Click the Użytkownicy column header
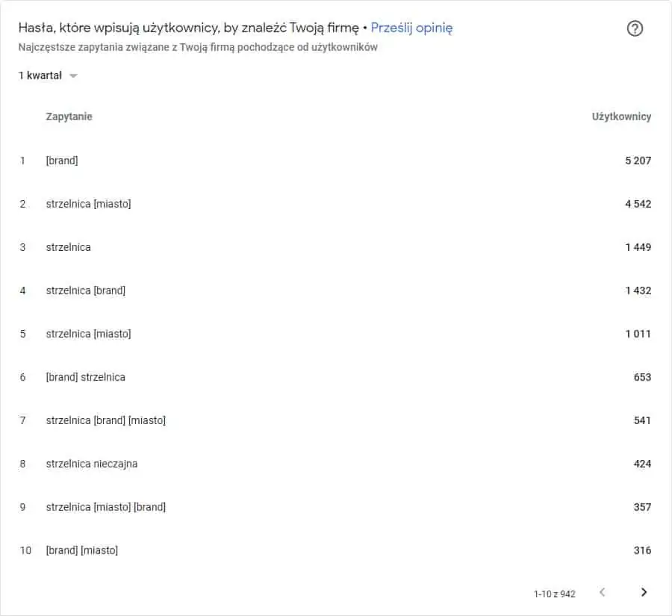This screenshot has height=616, width=672. point(621,116)
